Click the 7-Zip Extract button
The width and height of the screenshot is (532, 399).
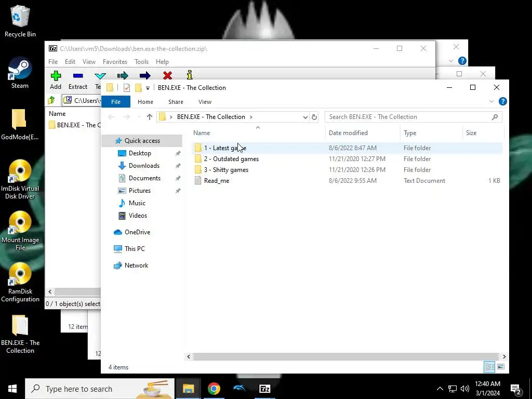(x=78, y=81)
